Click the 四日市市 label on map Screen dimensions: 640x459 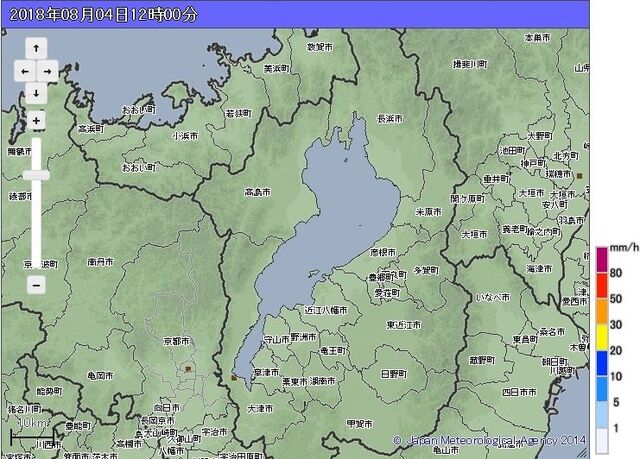[x=519, y=392]
